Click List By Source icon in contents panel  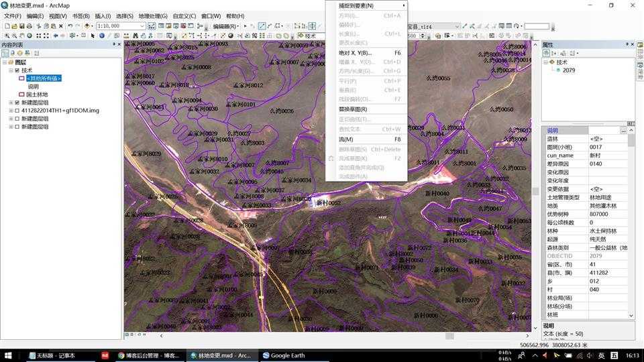point(13,53)
